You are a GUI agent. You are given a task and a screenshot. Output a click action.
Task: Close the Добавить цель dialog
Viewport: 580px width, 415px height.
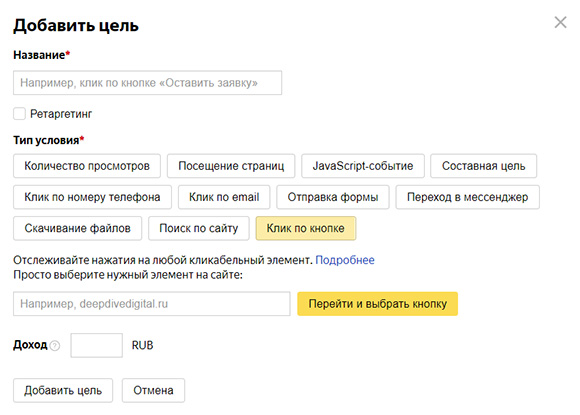[x=560, y=22]
